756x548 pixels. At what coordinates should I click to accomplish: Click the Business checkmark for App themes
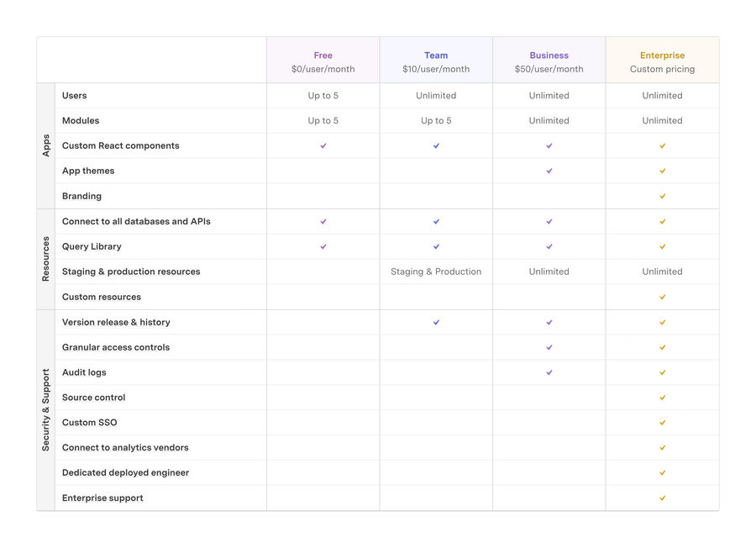(549, 171)
